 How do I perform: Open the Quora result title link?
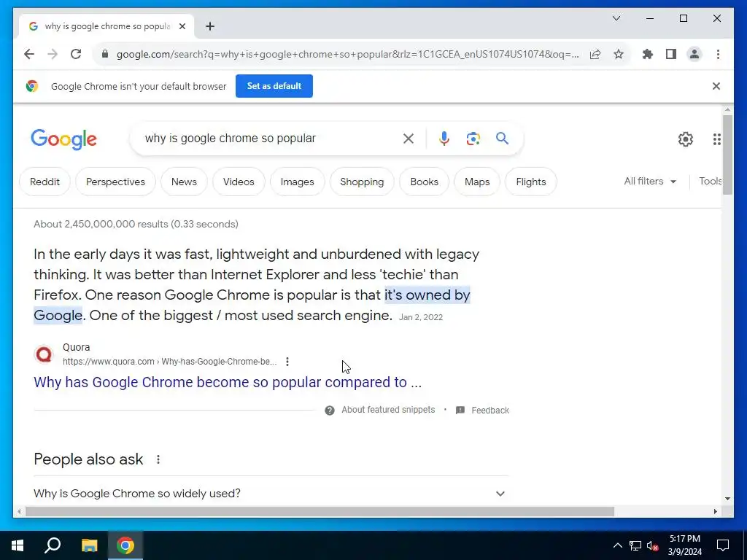(228, 382)
